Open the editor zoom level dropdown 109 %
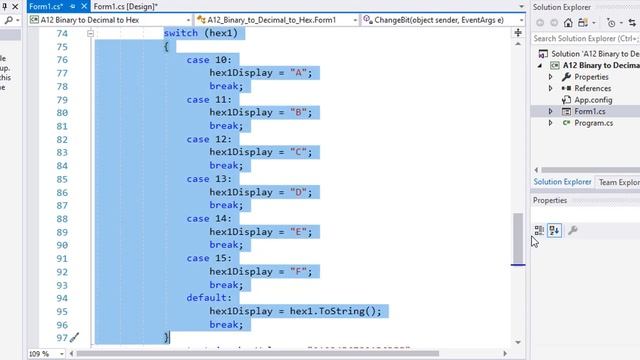640x360 pixels. [62, 353]
